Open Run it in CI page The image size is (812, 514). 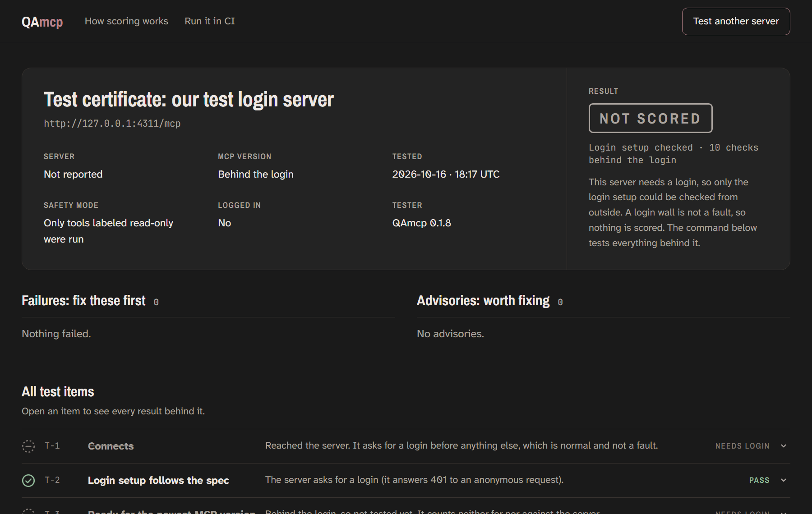210,21
